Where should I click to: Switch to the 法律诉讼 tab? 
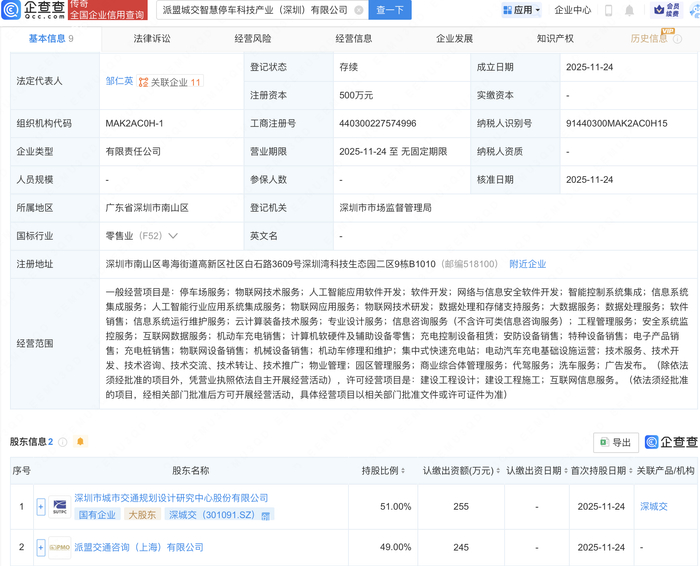click(151, 39)
